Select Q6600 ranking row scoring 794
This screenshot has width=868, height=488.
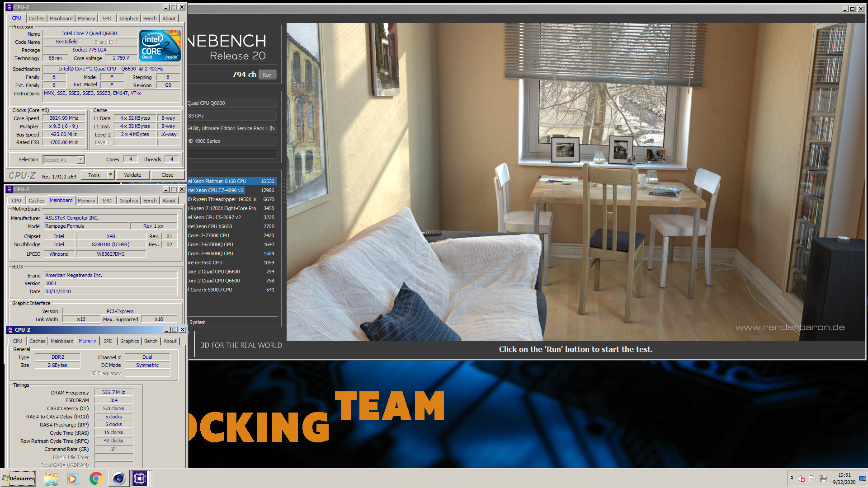[231, 272]
